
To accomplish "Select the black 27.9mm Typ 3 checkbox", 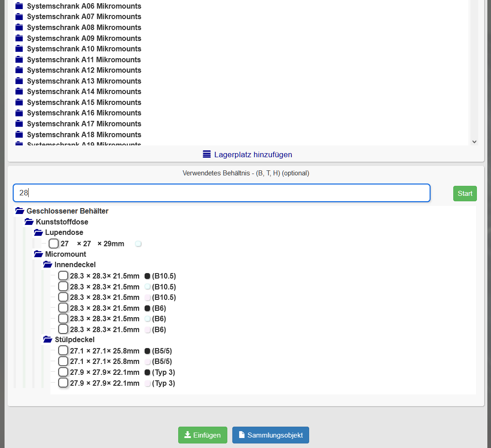I will pos(63,372).
